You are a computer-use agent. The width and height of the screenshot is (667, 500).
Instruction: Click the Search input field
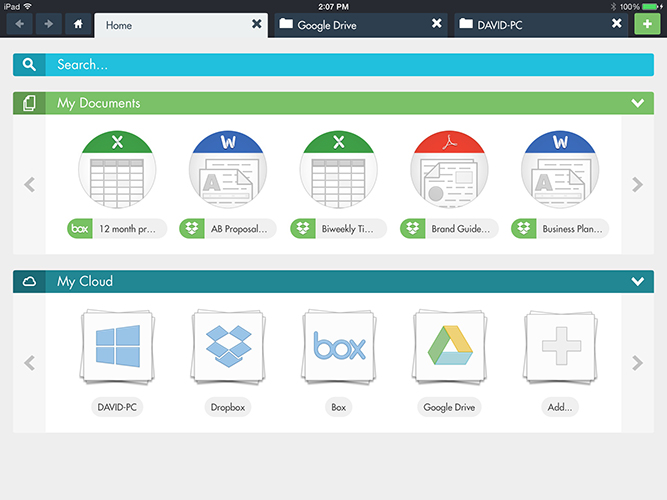[340, 65]
